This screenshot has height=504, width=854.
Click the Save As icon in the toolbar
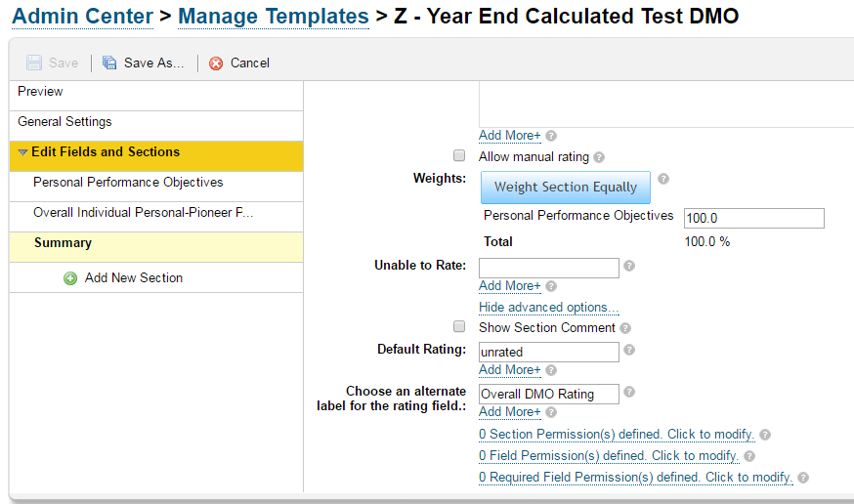pos(109,63)
